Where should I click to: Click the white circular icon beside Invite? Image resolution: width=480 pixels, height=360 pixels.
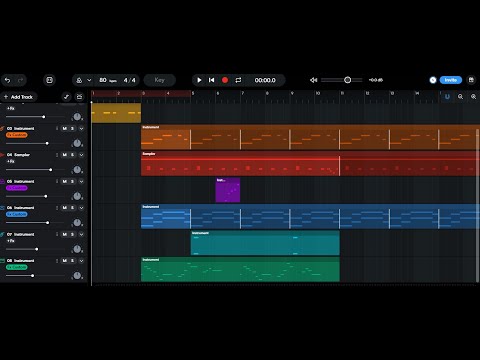click(433, 80)
